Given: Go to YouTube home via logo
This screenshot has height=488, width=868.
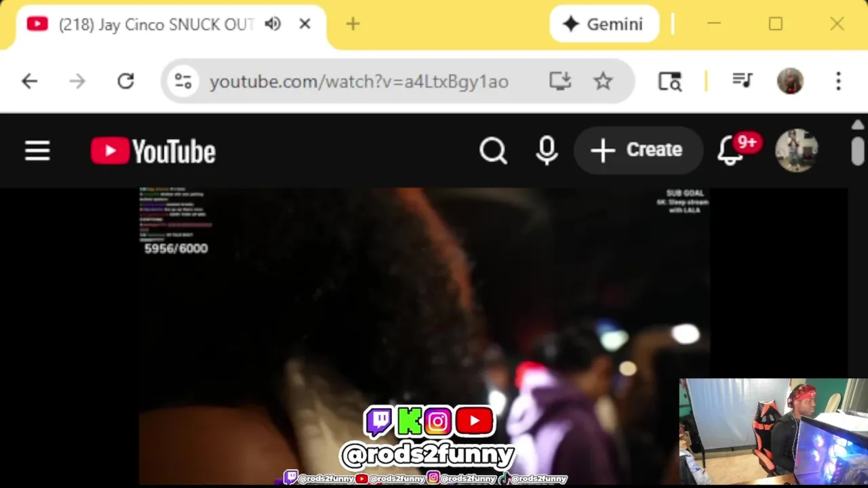Looking at the screenshot, I should click(x=153, y=150).
